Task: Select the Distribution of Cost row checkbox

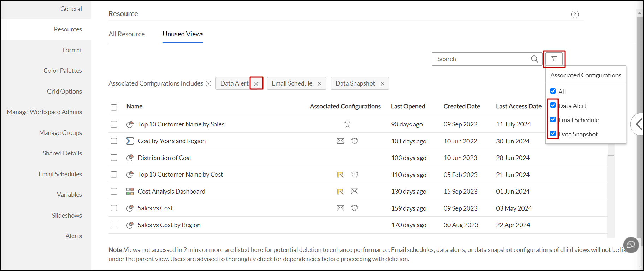Action: pyautogui.click(x=114, y=158)
